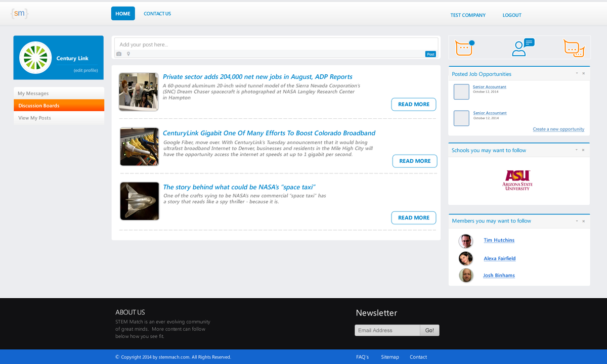
Task: Click the (edit profile) link
Action: (x=85, y=70)
